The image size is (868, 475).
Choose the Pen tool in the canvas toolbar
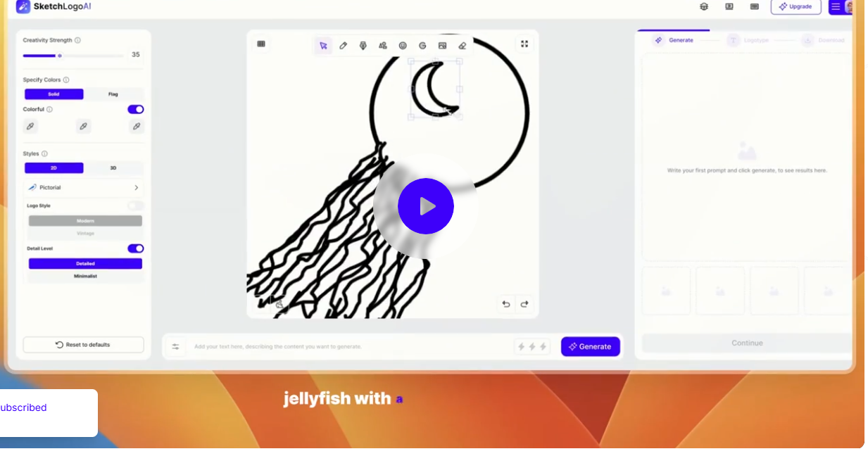point(363,44)
